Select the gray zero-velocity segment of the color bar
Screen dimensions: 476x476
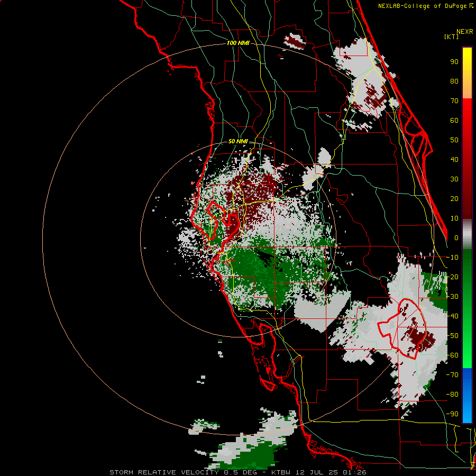click(x=467, y=234)
